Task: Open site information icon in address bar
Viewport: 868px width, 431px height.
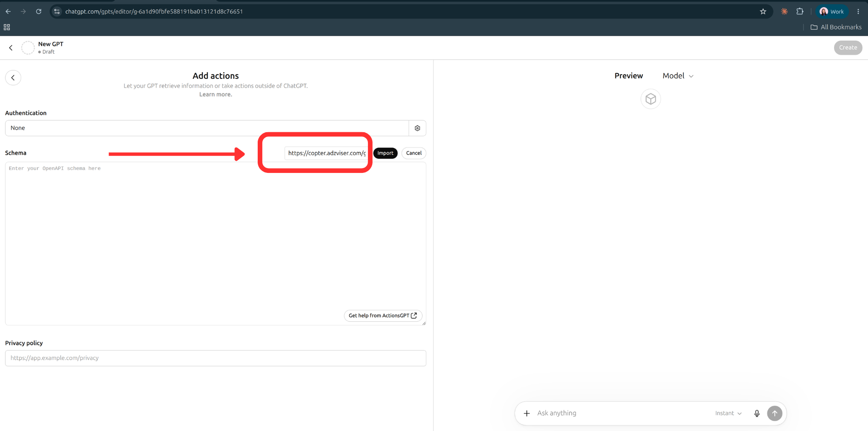Action: tap(57, 11)
